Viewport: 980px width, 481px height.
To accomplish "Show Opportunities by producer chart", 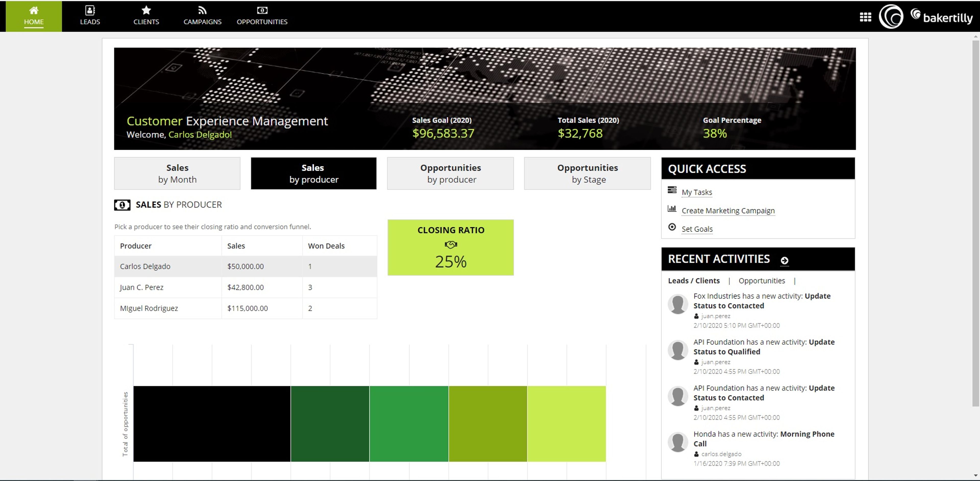I will [450, 173].
